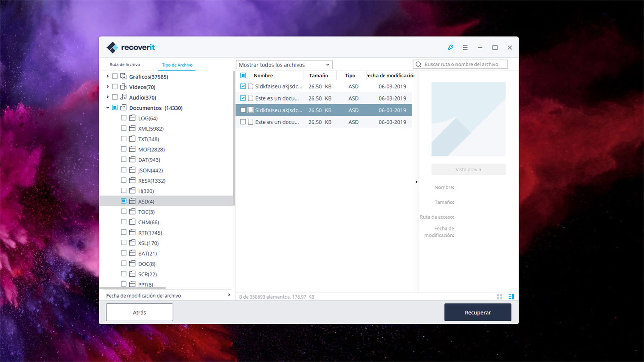
Task: Click the preview placeholder thumbnail
Action: [468, 119]
